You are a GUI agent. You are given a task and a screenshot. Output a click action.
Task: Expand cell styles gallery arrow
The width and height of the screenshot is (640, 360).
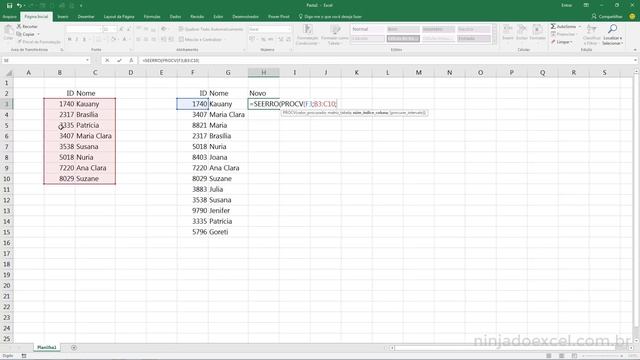[x=494, y=41]
